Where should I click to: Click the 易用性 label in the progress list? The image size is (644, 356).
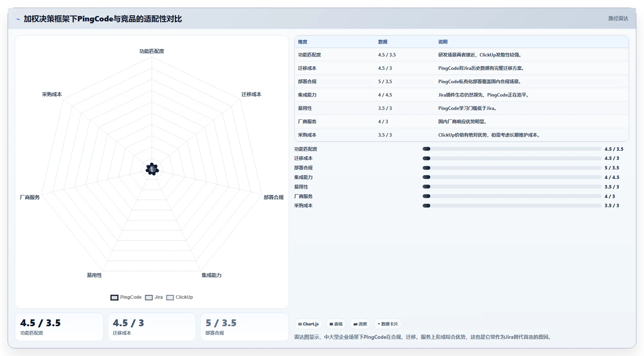point(301,187)
